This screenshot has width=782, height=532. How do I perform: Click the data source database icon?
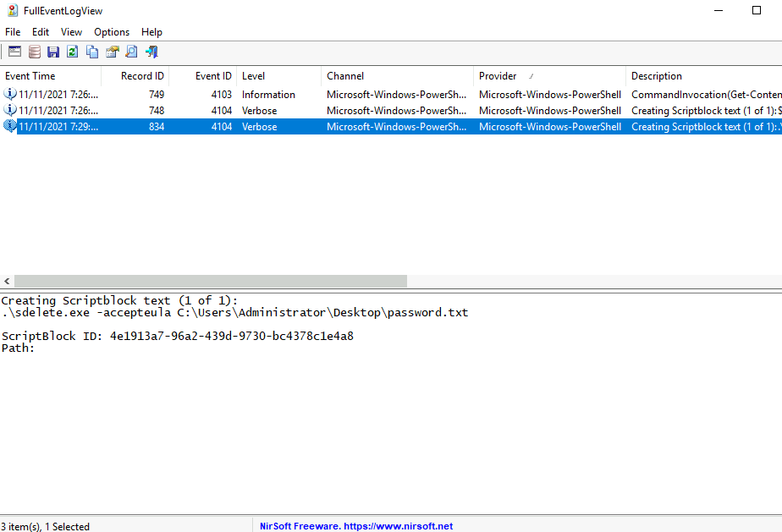tap(34, 52)
